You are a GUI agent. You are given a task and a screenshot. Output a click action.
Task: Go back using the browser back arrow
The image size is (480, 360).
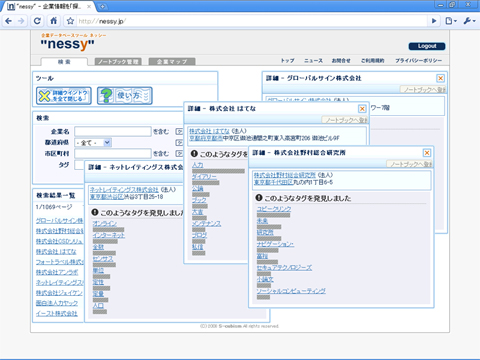click(x=9, y=21)
